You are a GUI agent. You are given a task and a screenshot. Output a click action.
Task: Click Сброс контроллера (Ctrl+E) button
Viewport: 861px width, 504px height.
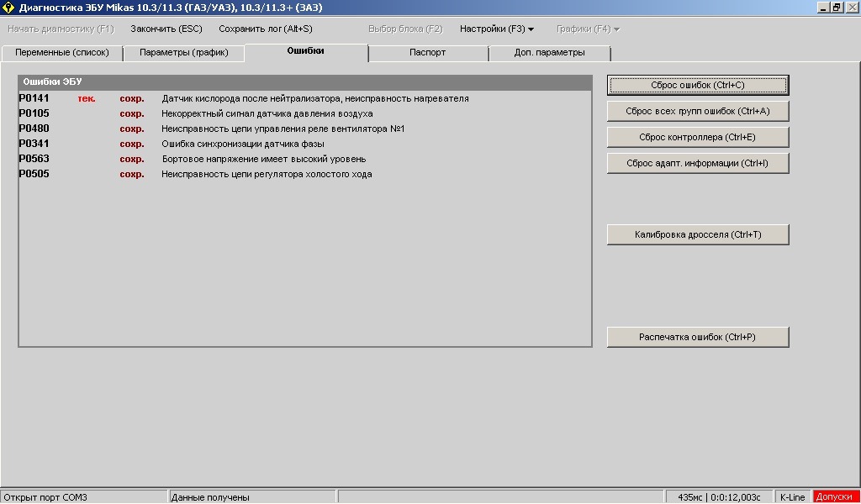click(698, 137)
